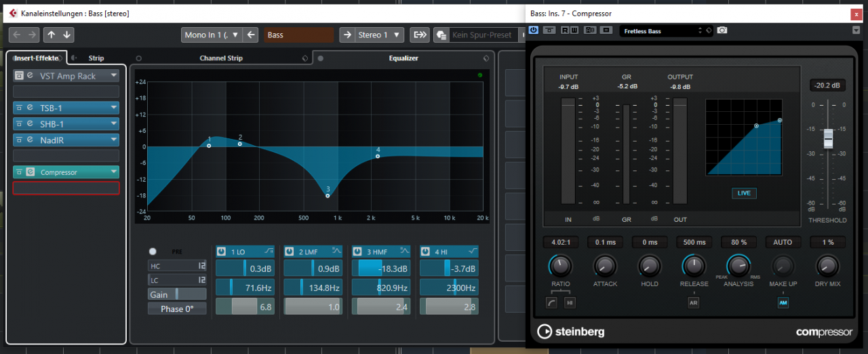
Task: Toggle the 3 HMF band power button
Action: (358, 252)
